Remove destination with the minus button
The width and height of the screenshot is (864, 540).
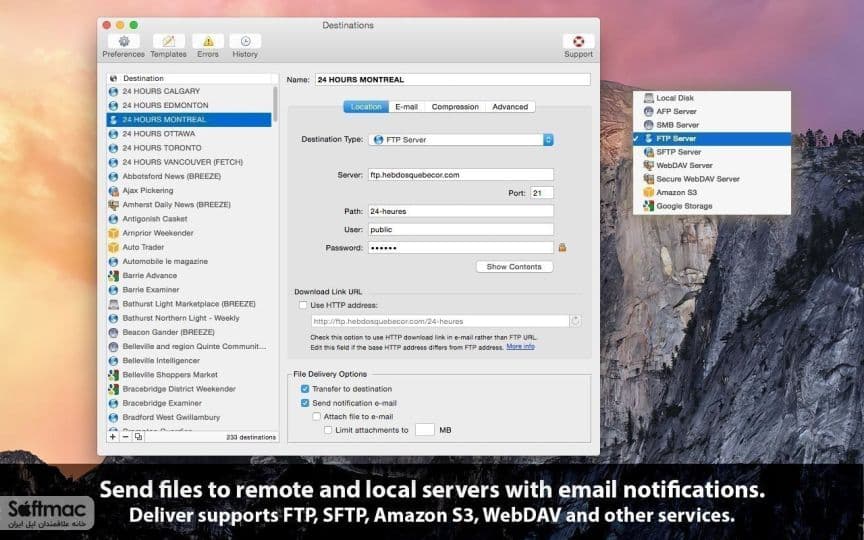coord(125,437)
